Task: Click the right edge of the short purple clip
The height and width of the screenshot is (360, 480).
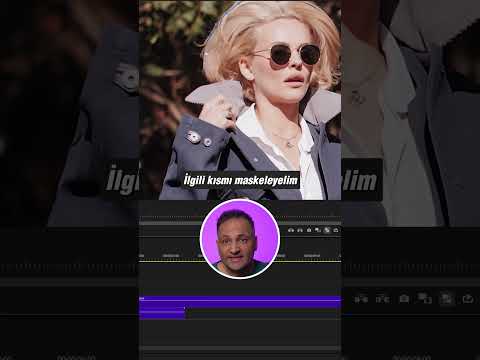Action: coord(185,314)
